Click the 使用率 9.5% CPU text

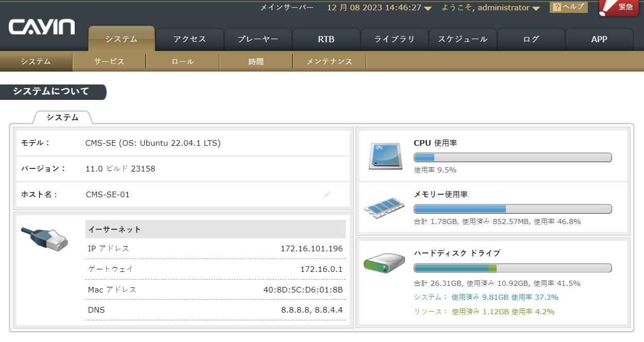click(x=435, y=170)
